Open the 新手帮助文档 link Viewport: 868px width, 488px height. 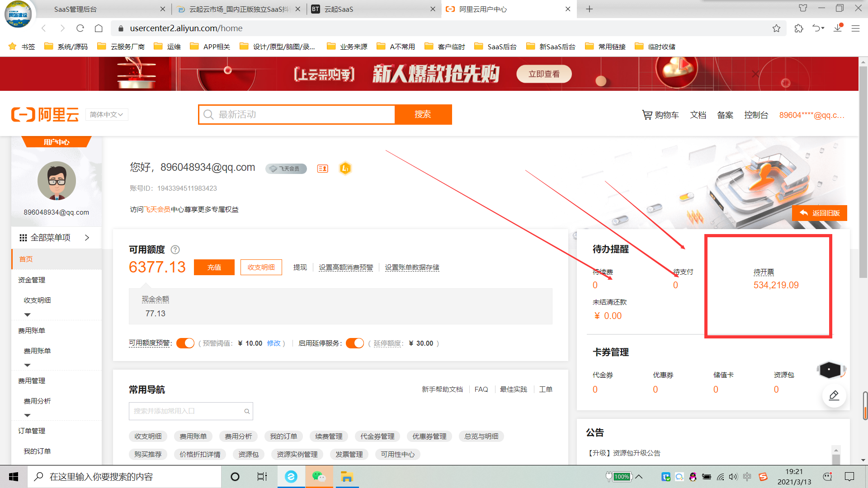(x=442, y=389)
